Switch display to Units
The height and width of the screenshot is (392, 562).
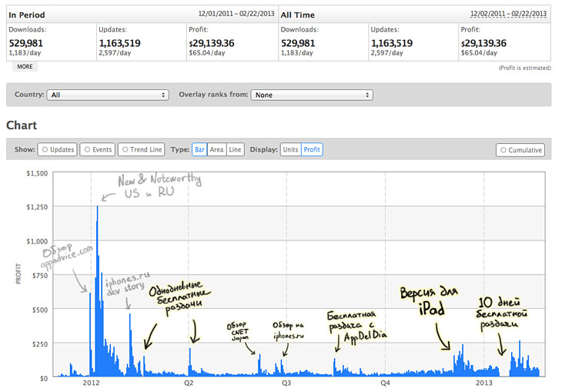coord(290,149)
